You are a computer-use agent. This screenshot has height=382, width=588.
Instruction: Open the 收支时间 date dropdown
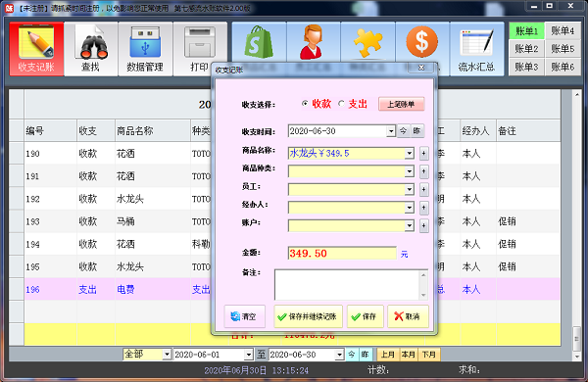(391, 131)
